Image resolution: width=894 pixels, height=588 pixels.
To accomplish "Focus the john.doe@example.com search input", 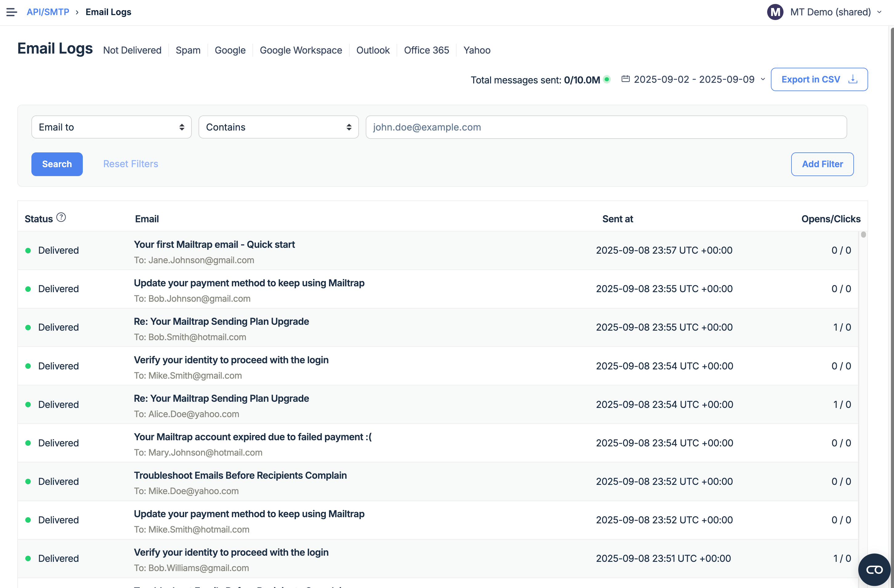I will coord(606,127).
